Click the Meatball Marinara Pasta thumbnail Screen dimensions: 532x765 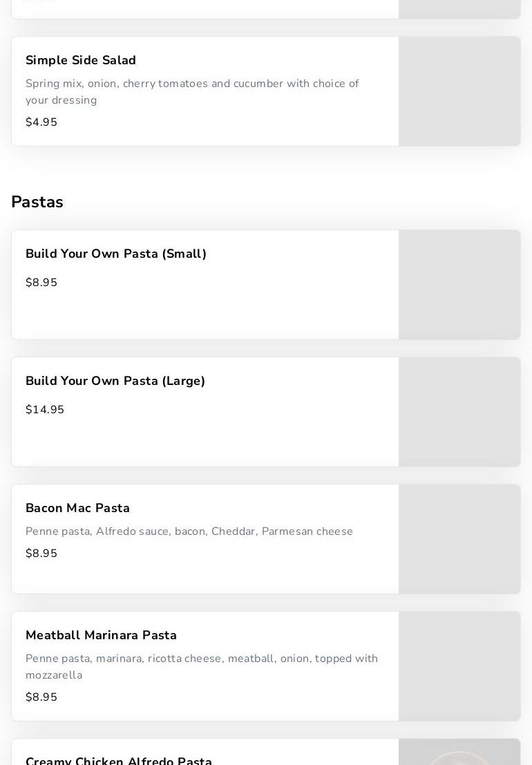[459, 666]
